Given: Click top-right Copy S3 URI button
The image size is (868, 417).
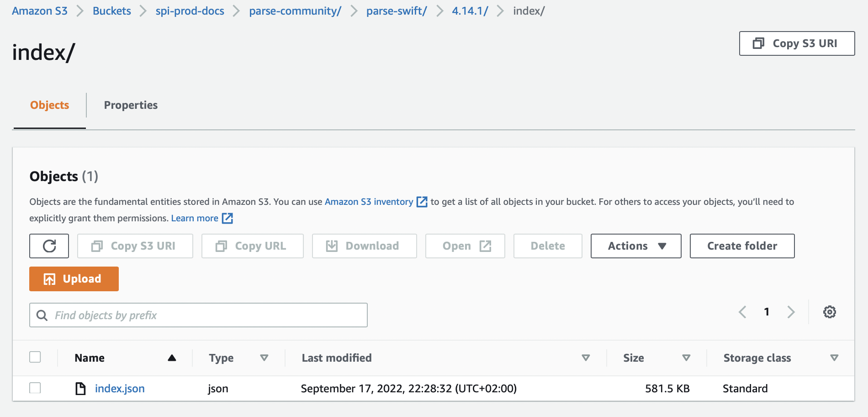Looking at the screenshot, I should [797, 43].
